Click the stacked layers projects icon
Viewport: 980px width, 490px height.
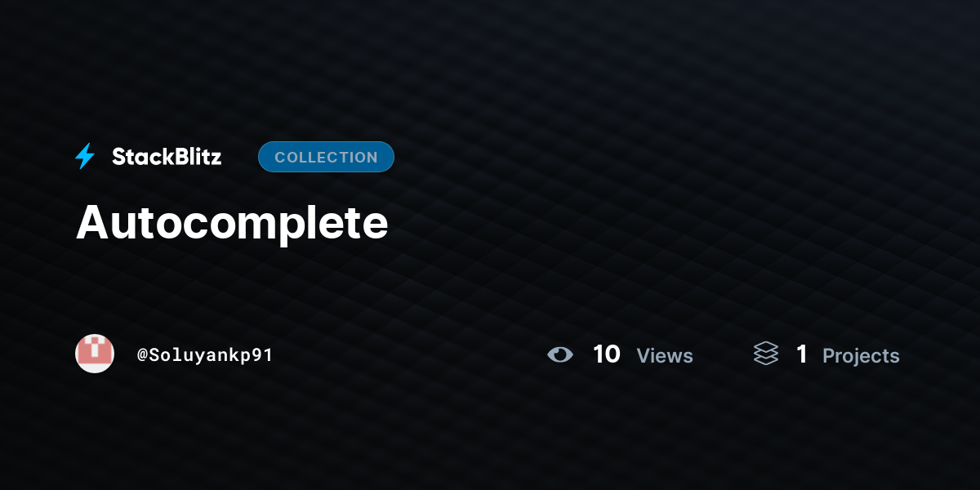pos(766,354)
